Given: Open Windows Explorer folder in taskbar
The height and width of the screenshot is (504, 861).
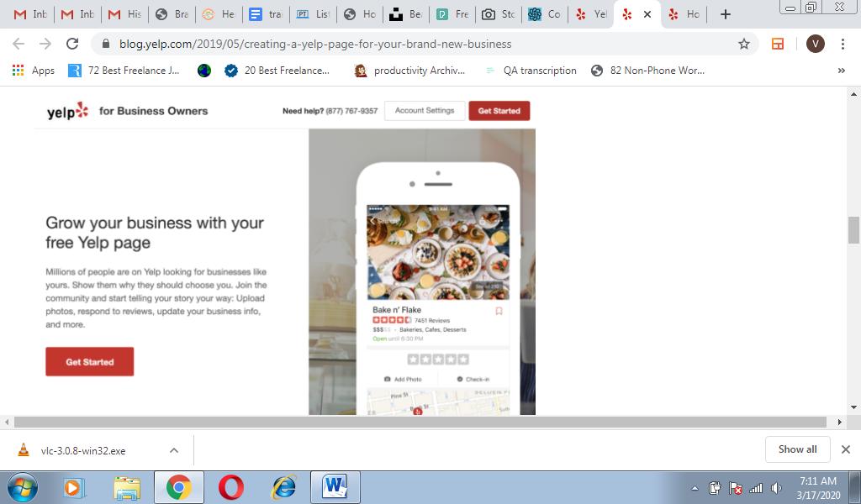Looking at the screenshot, I should [127, 487].
